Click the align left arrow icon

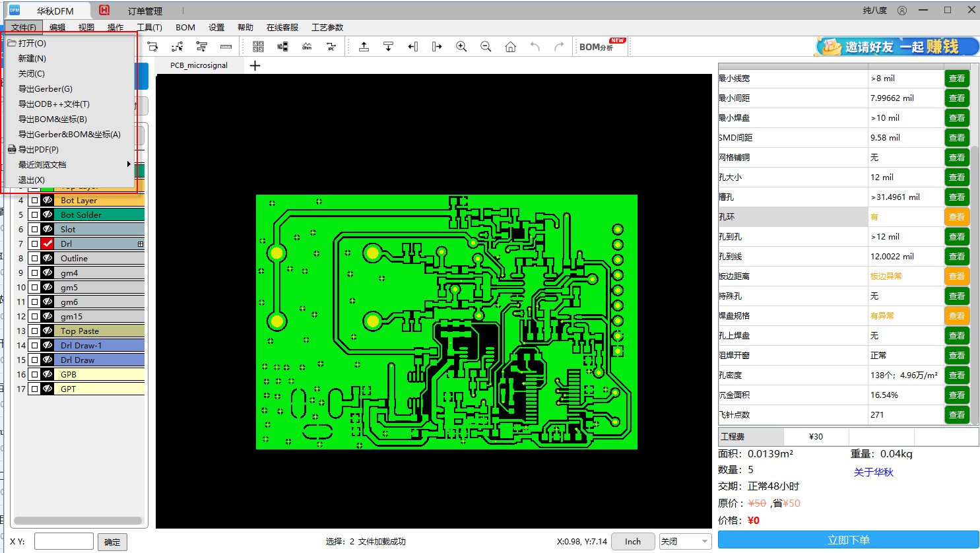[x=412, y=46]
